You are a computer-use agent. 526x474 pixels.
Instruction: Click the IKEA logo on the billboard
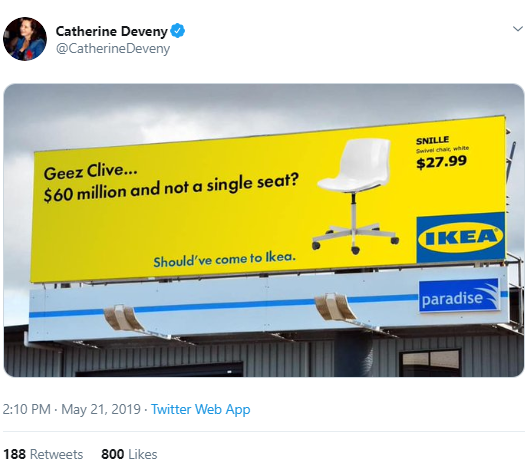point(461,237)
